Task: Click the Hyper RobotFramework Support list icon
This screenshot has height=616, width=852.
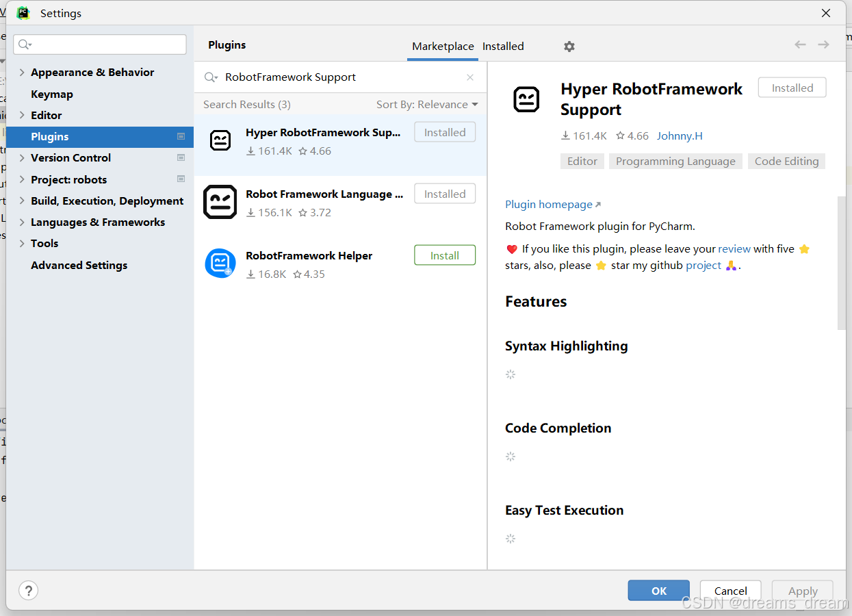Action: click(x=220, y=140)
